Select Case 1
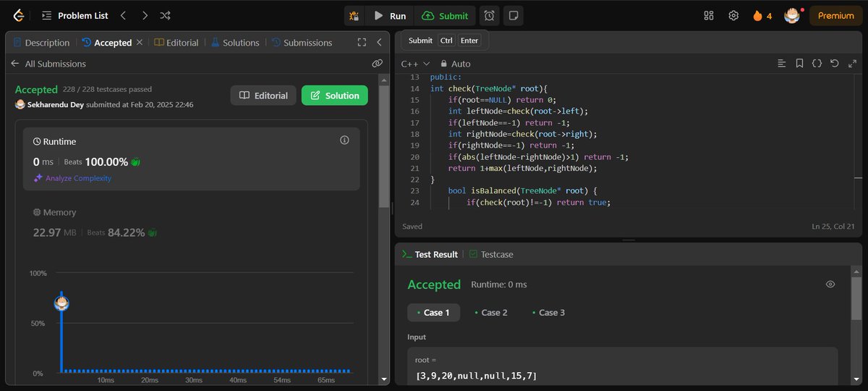868x391 pixels. click(433, 313)
